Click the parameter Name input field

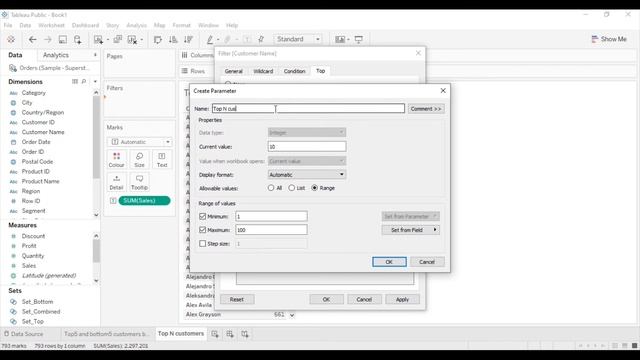[308, 109]
